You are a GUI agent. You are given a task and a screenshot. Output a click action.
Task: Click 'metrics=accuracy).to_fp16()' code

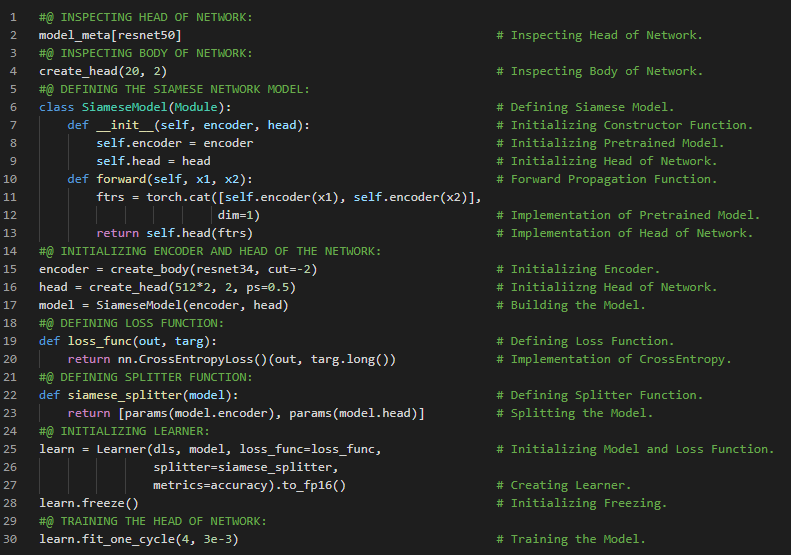pos(250,485)
